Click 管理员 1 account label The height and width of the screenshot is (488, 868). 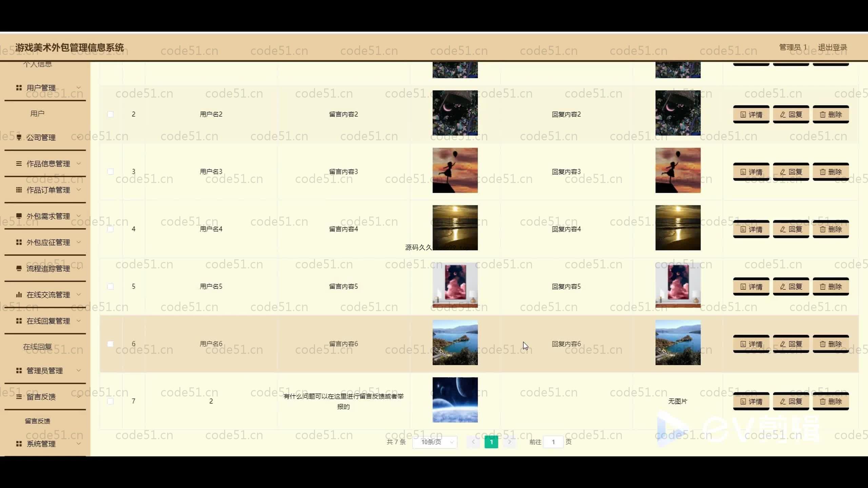(x=793, y=47)
